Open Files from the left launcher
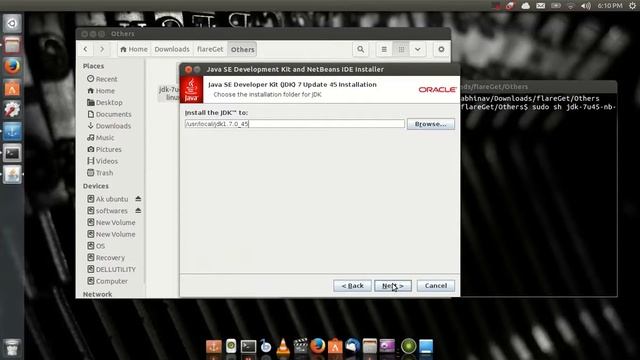The image size is (640, 360). 12,44
